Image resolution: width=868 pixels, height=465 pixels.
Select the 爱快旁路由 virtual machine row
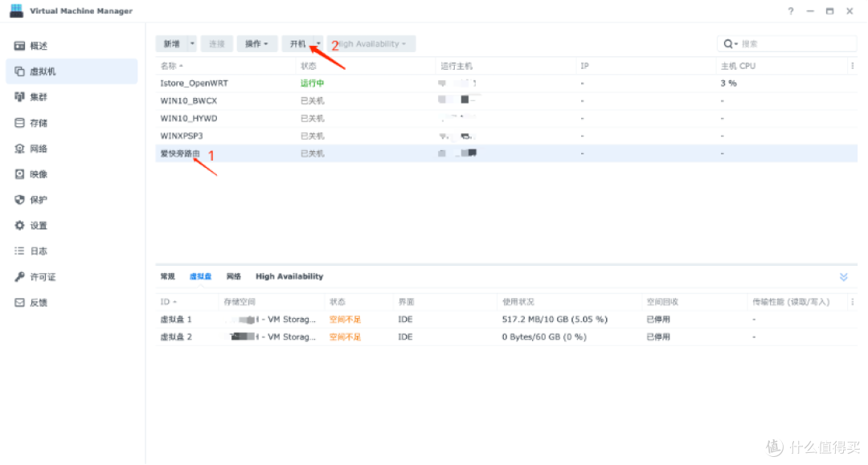tap(506, 153)
